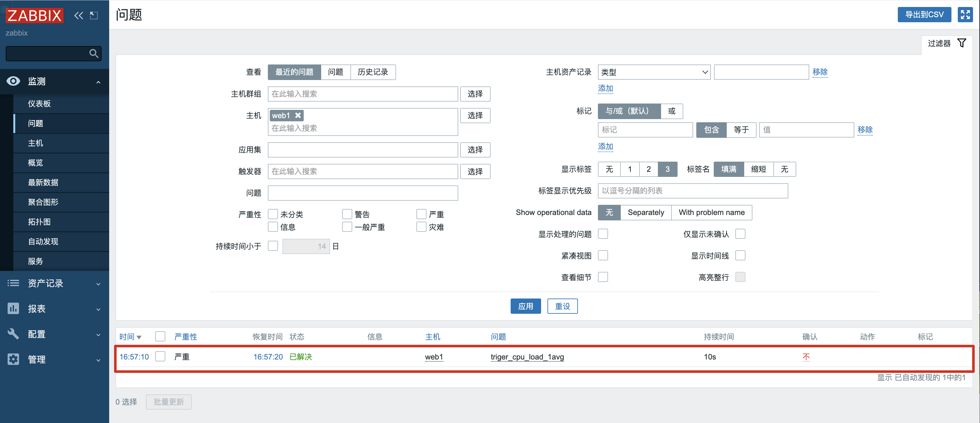Click 导出到CSV button
The width and height of the screenshot is (980, 423).
pyautogui.click(x=924, y=15)
